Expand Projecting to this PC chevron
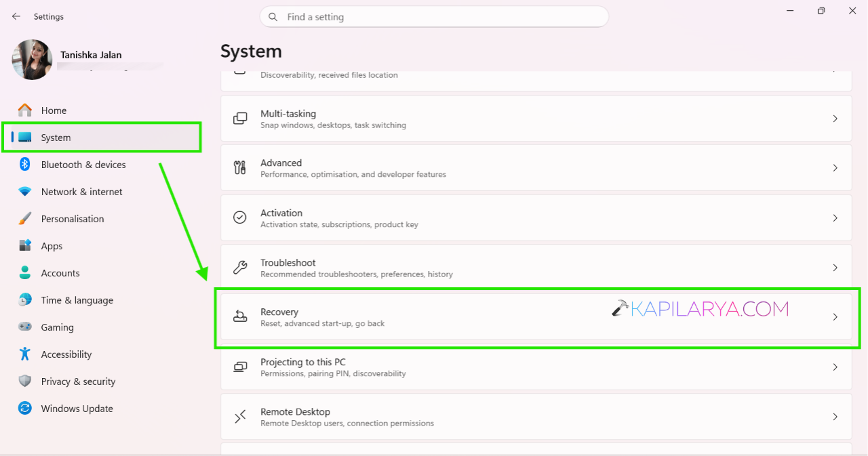868x456 pixels. 835,367
